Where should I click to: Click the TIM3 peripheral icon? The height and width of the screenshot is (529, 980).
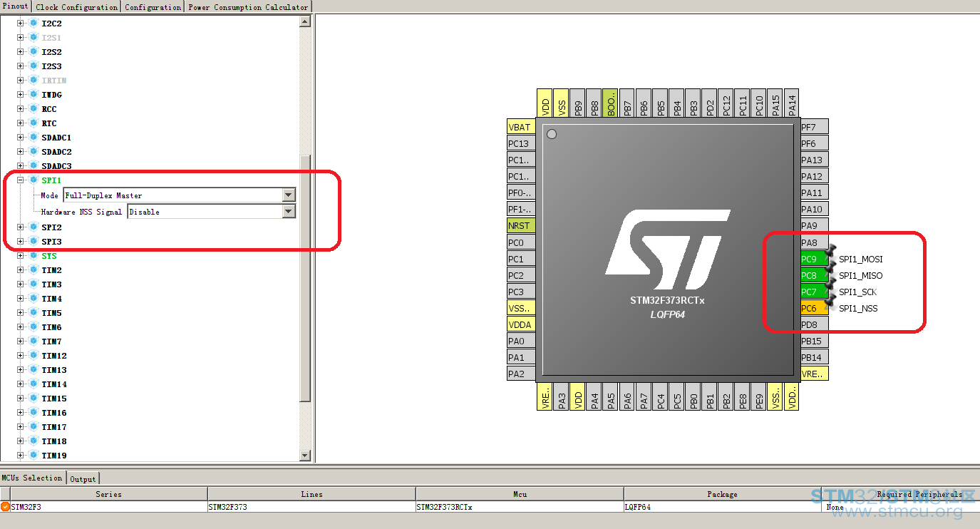coord(33,284)
